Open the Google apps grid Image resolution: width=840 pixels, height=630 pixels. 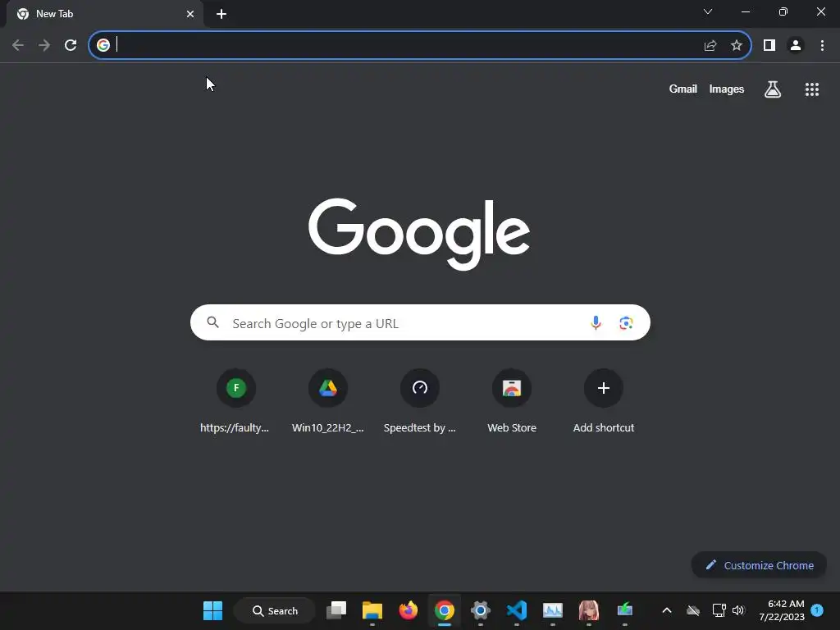(812, 89)
